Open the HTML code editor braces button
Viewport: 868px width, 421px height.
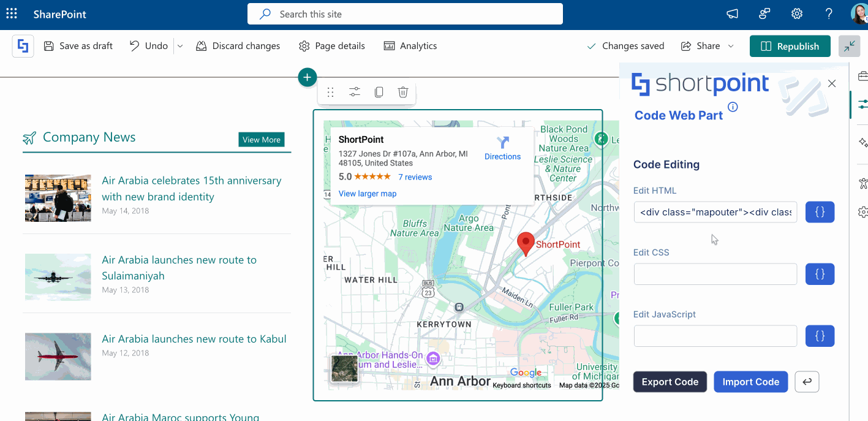pos(820,212)
